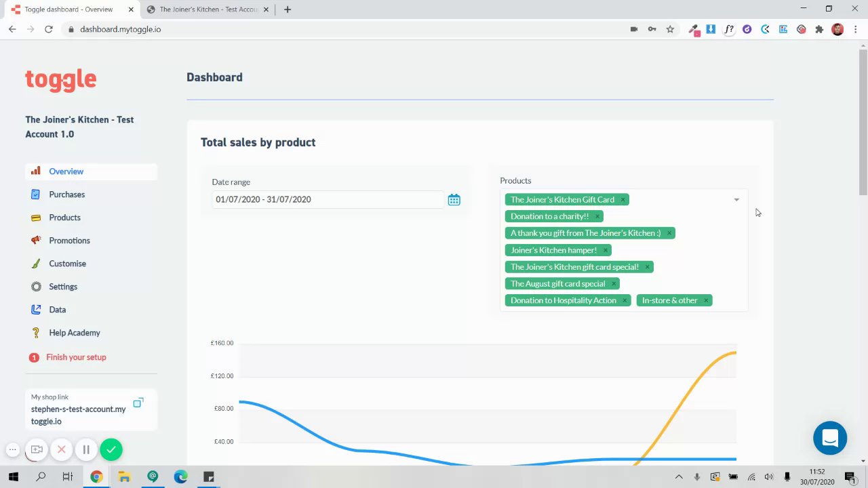The height and width of the screenshot is (488, 868).
Task: Close The Joiner's Kitchen browser tab
Action: tap(267, 9)
